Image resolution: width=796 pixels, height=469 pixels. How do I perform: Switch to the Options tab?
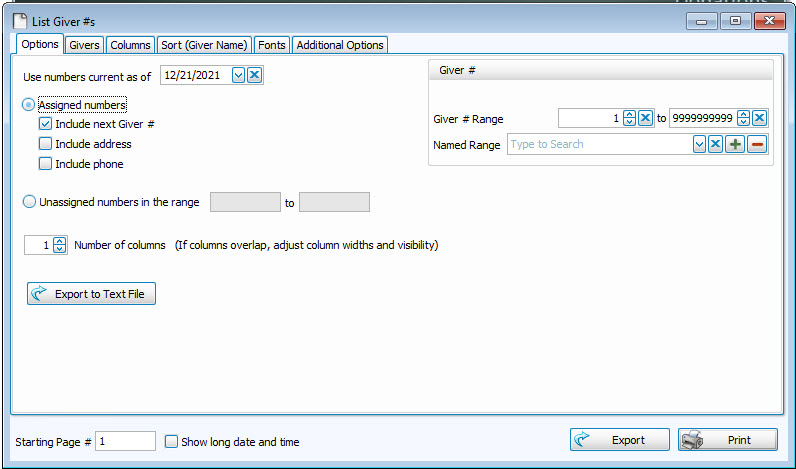click(40, 44)
